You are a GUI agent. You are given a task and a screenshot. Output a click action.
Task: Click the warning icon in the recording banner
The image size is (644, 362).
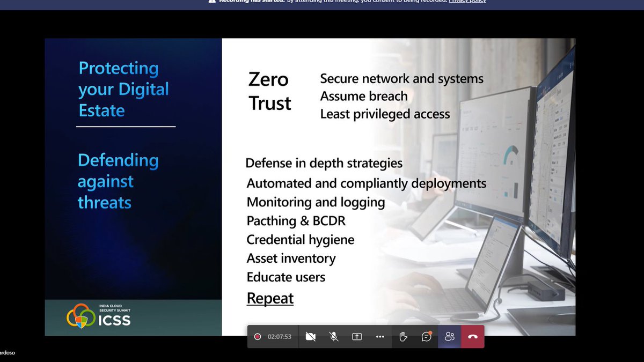tap(210, 2)
